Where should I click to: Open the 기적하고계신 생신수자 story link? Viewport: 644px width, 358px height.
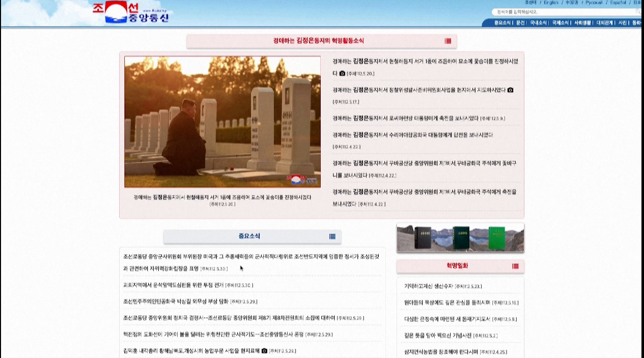[x=428, y=286]
